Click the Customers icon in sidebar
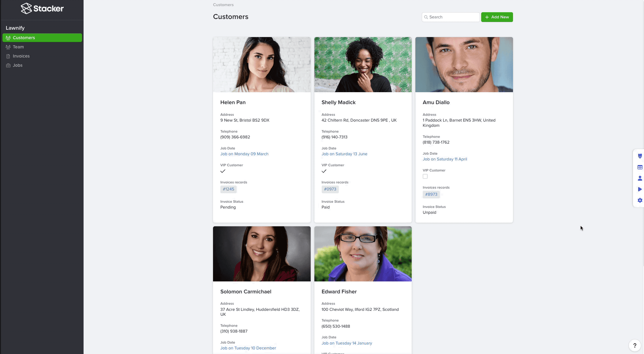Viewport: 644px width, 354px height. tap(8, 38)
